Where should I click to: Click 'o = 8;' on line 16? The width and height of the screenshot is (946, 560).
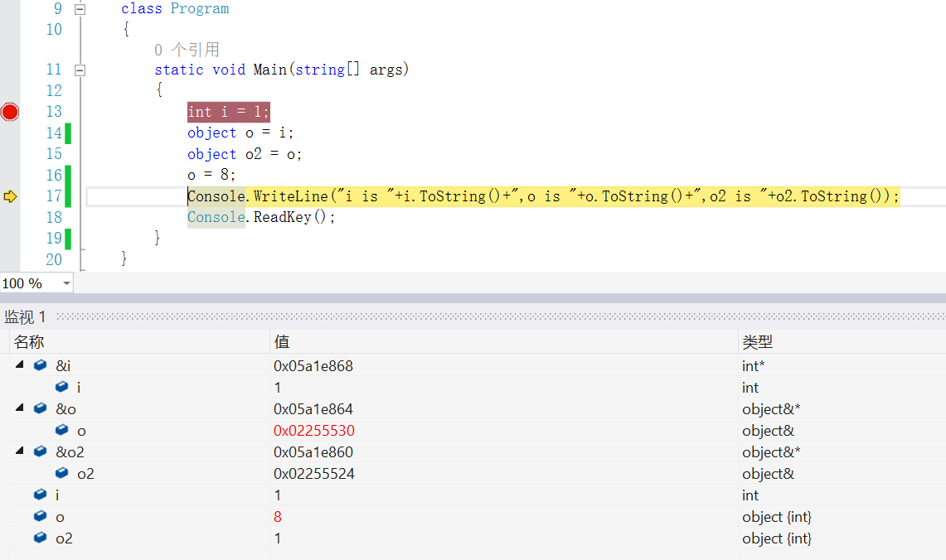[211, 175]
